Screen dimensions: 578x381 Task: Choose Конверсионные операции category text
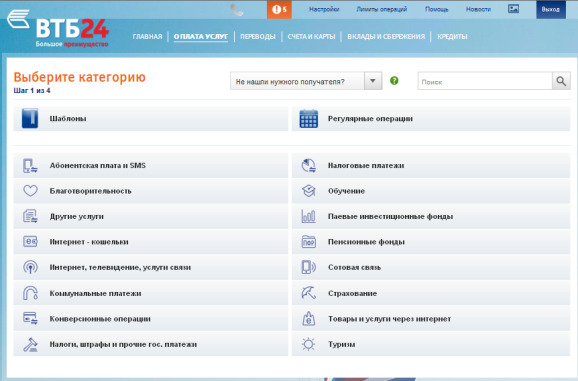[100, 319]
